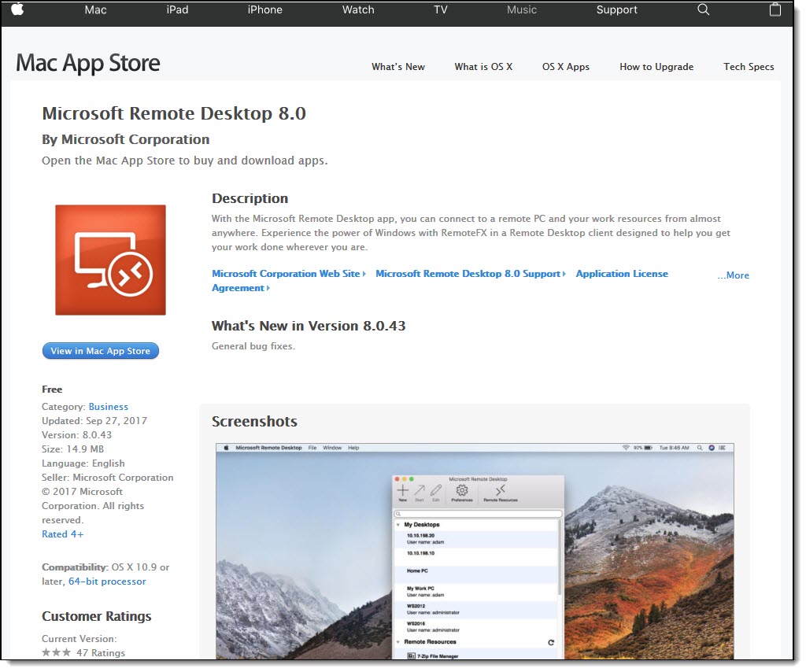Screen dimensions: 806x672
Task: Open the Mac menu item
Action: (95, 9)
